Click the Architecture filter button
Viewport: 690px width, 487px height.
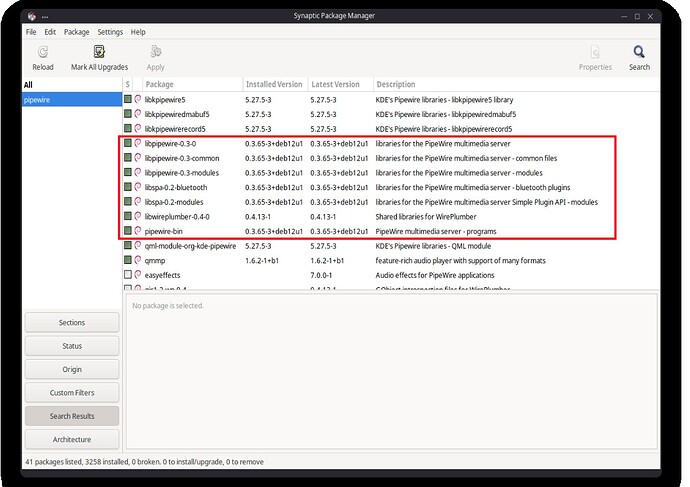coord(72,439)
